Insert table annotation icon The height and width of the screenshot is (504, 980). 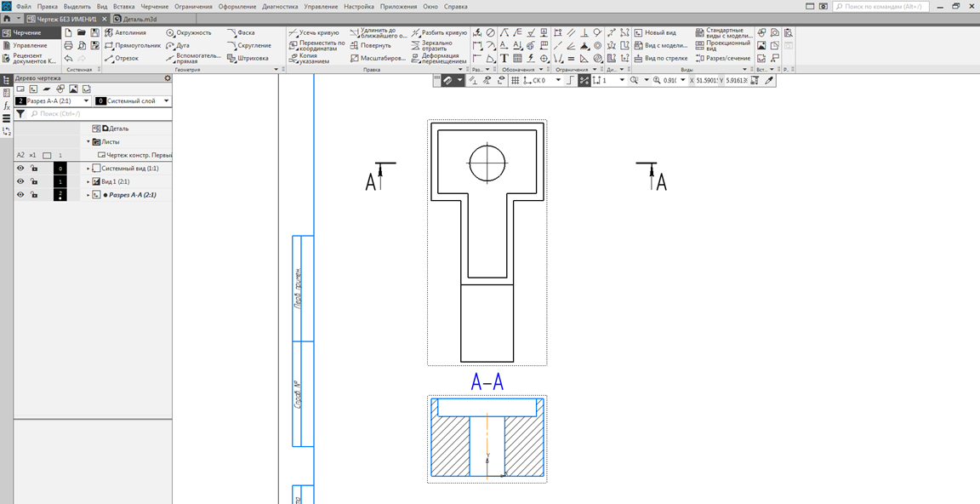[517, 58]
